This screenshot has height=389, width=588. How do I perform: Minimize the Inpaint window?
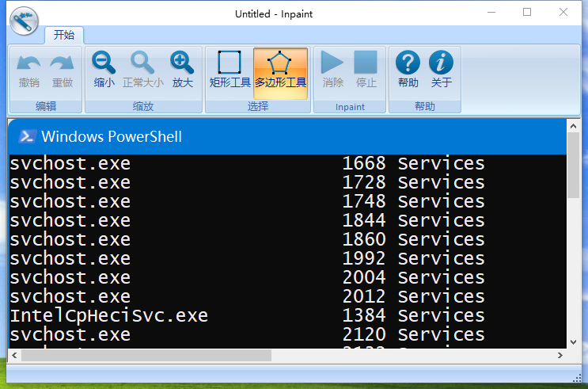(491, 13)
